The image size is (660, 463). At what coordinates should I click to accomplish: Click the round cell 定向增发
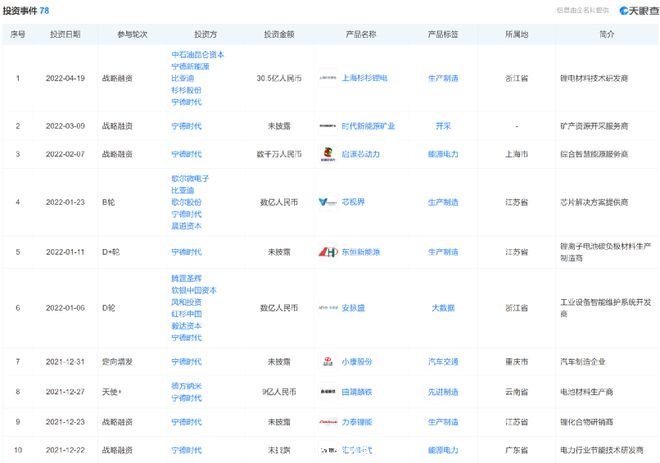click(x=117, y=362)
